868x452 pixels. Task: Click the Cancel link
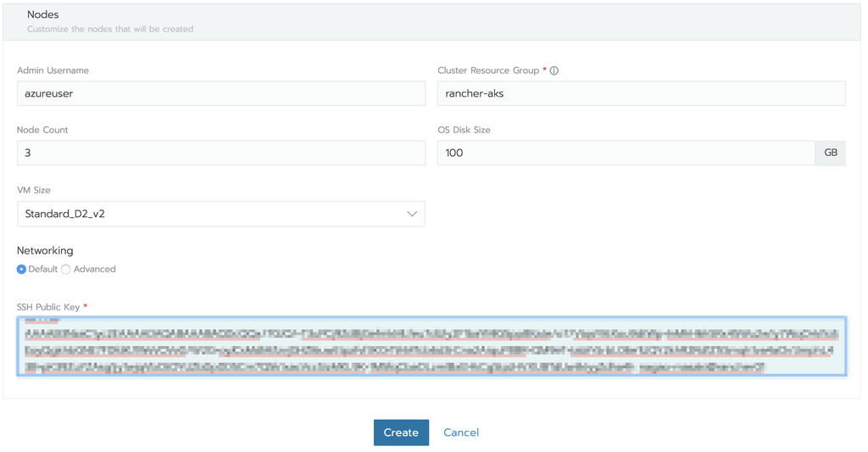coord(461,432)
